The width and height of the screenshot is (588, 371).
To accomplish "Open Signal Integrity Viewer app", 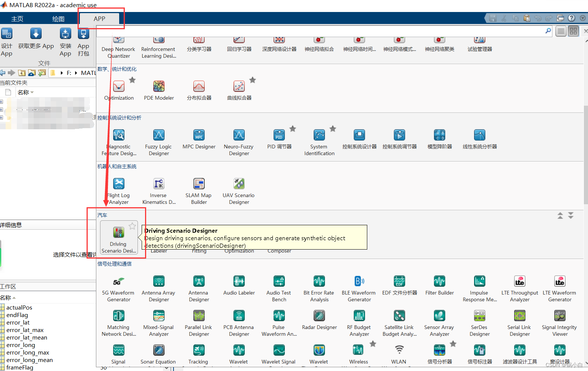I will click(x=560, y=323).
